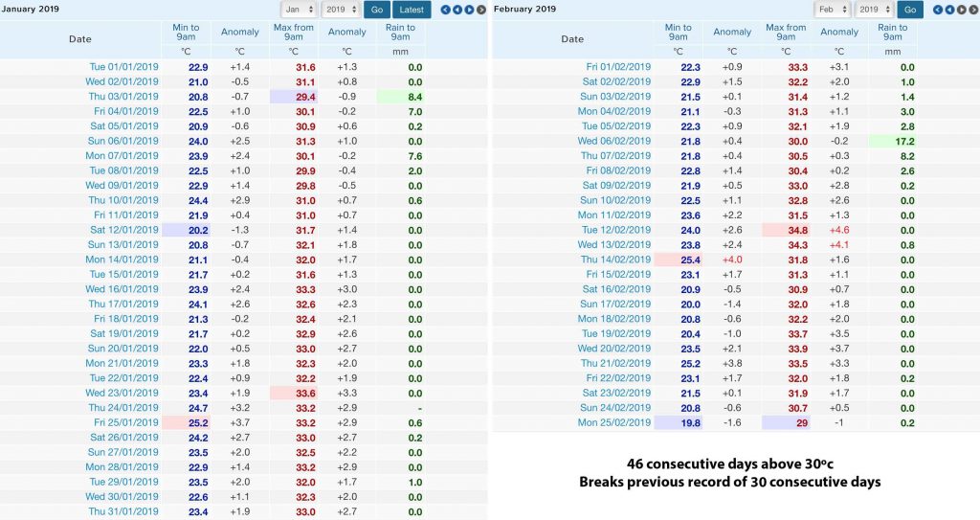Image resolution: width=980 pixels, height=520 pixels.
Task: Click previous-year chevron icon in January panel
Action: (x=446, y=10)
